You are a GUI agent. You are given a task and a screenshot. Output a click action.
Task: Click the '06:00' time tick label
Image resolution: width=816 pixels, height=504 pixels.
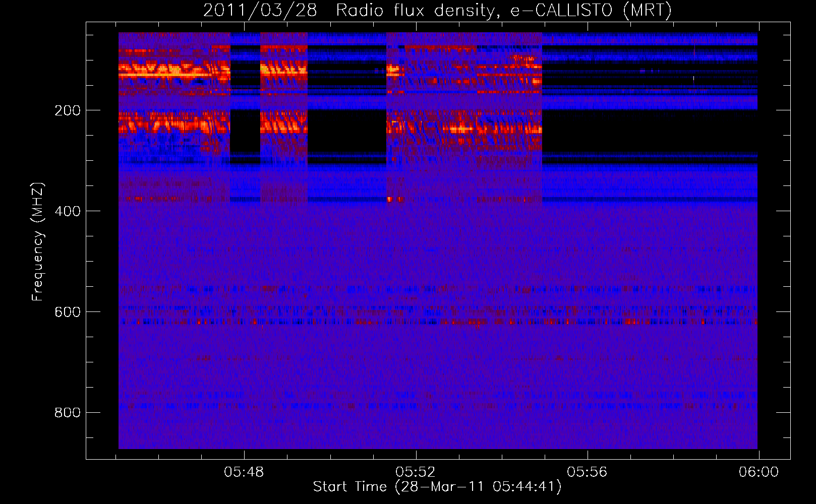[759, 472]
